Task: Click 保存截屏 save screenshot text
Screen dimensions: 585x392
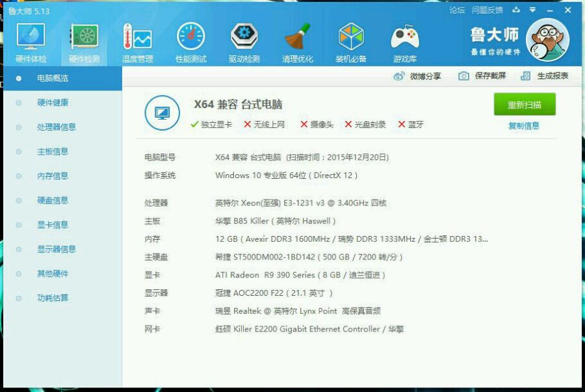Action: 490,76
